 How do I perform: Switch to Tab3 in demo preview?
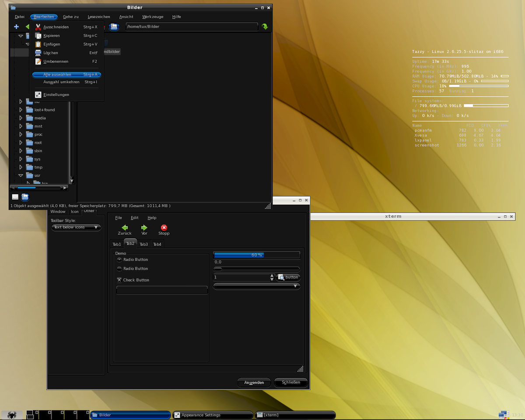(143, 244)
